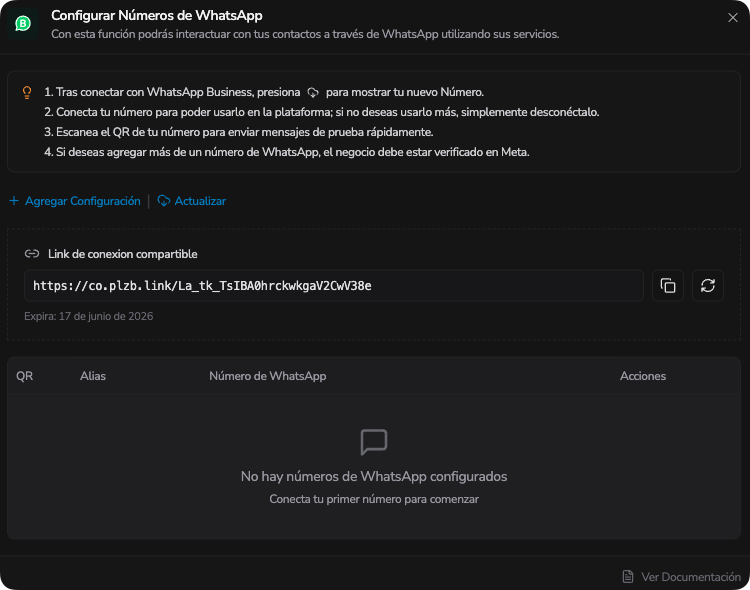Click tip 2 about connecting your number

coord(321,112)
